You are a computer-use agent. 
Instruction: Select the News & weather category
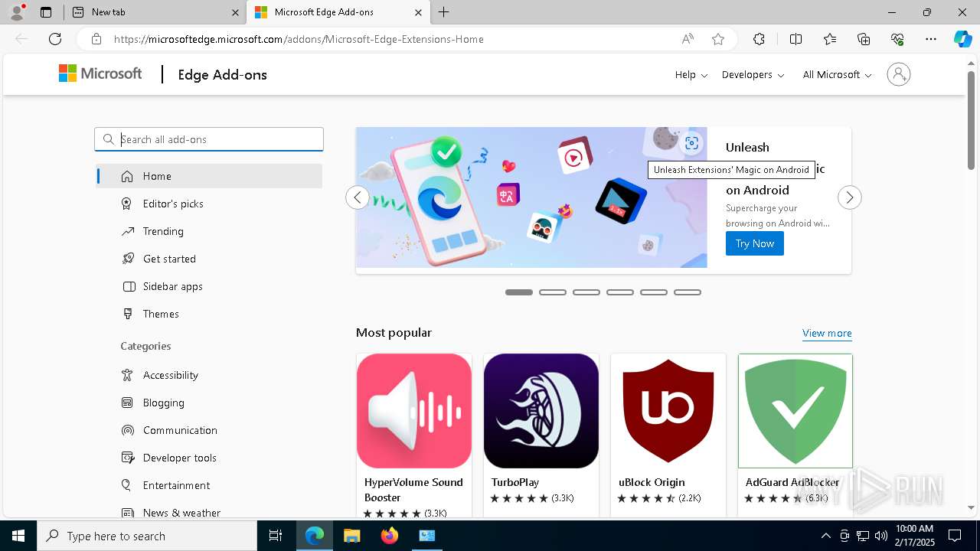[209, 511]
